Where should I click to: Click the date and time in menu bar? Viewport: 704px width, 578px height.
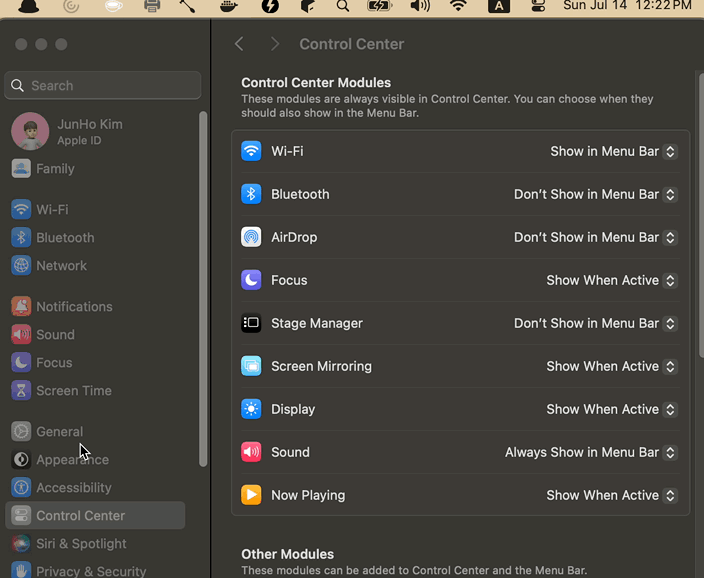point(627,5)
